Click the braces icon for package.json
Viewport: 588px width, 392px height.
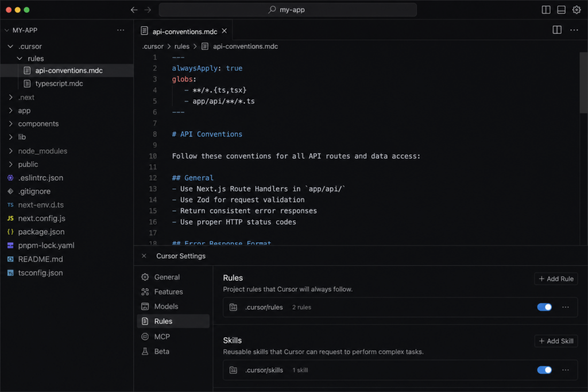10,232
